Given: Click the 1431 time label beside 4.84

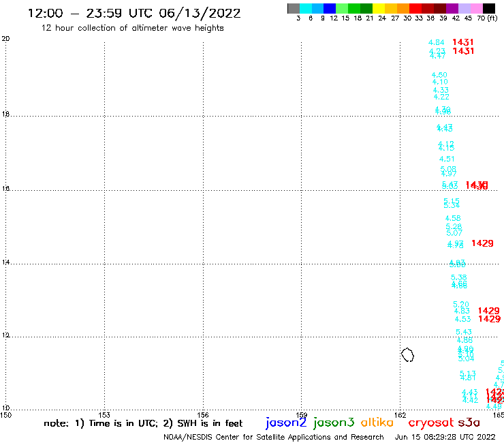Looking at the screenshot, I should coord(463,42).
